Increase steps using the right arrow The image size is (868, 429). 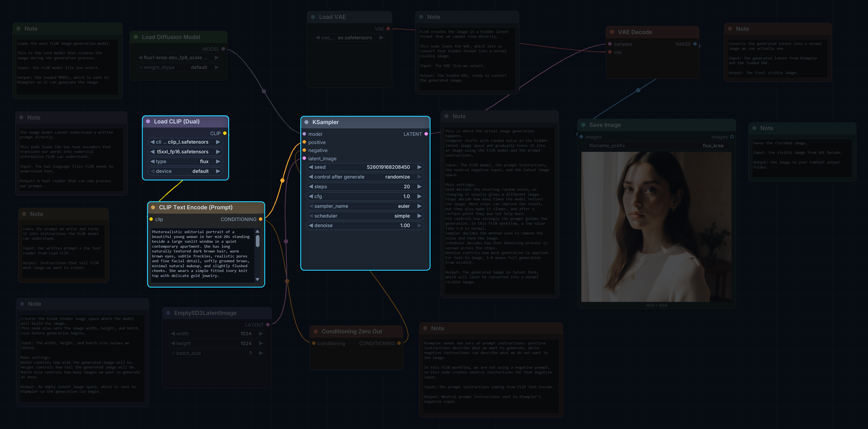pos(419,187)
